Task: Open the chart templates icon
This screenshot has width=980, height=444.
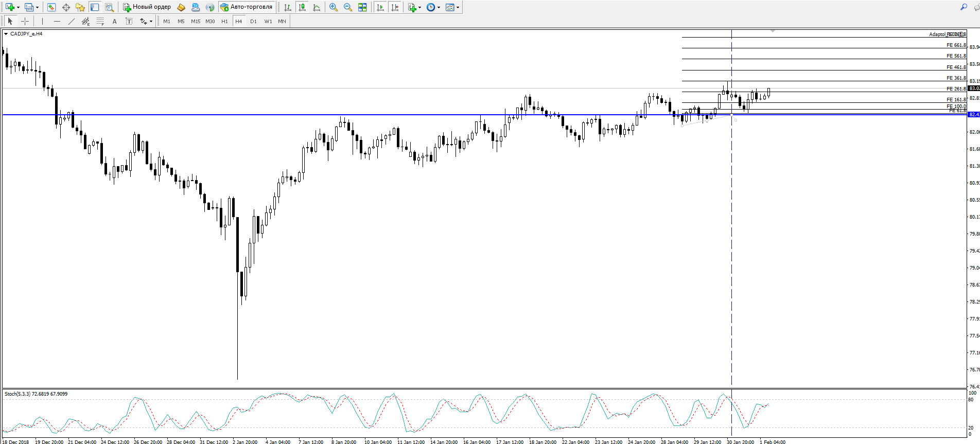Action: click(450, 7)
